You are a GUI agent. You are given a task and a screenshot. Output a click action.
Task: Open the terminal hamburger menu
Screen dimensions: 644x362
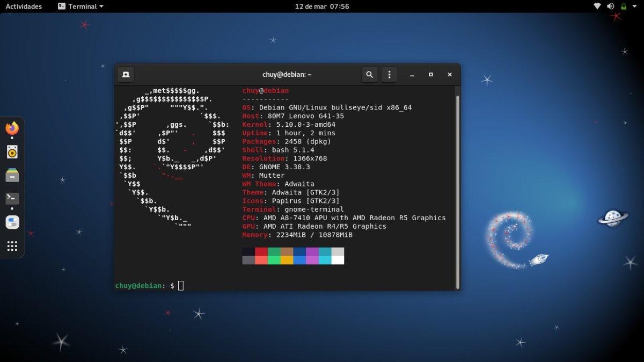[x=389, y=74]
